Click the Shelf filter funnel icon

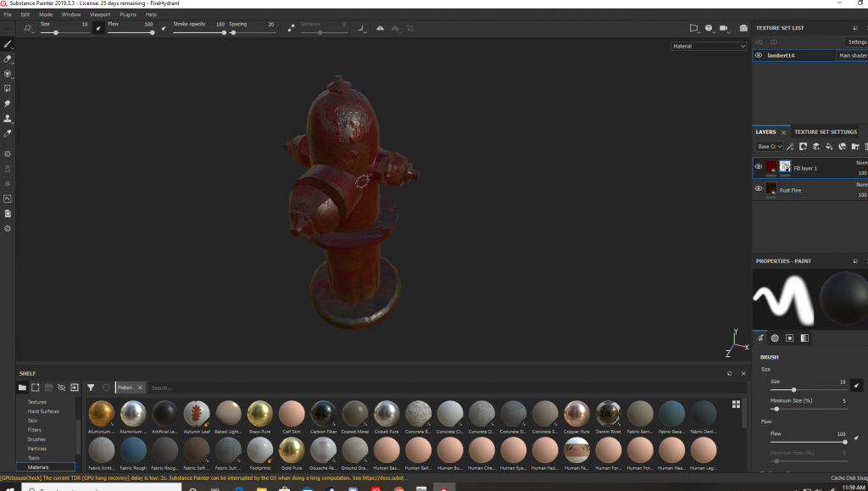[x=91, y=388]
